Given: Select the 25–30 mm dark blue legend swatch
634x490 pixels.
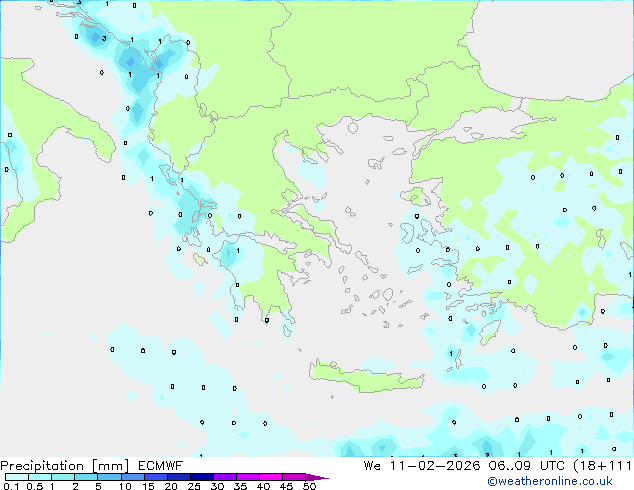Looking at the screenshot, I should pos(201,477).
